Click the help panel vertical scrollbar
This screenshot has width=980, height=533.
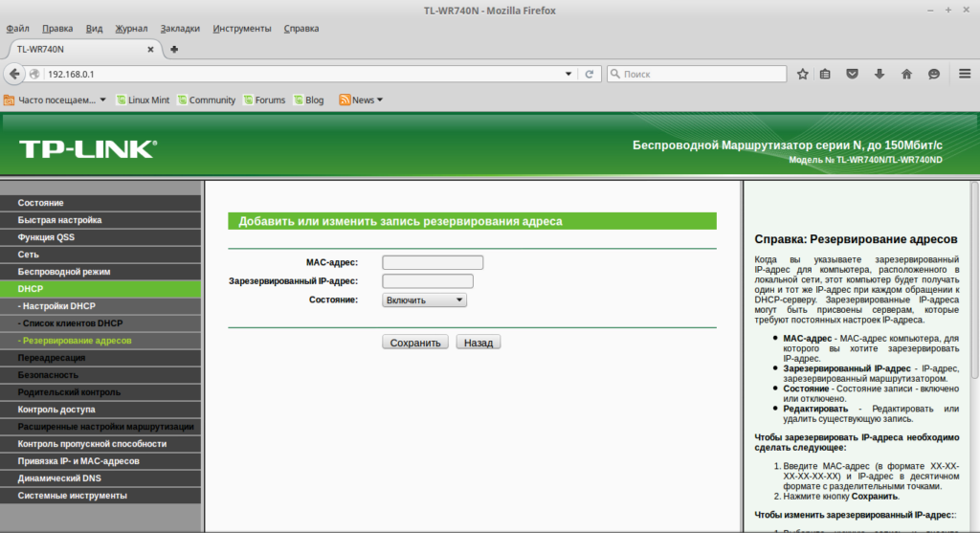pos(973,280)
